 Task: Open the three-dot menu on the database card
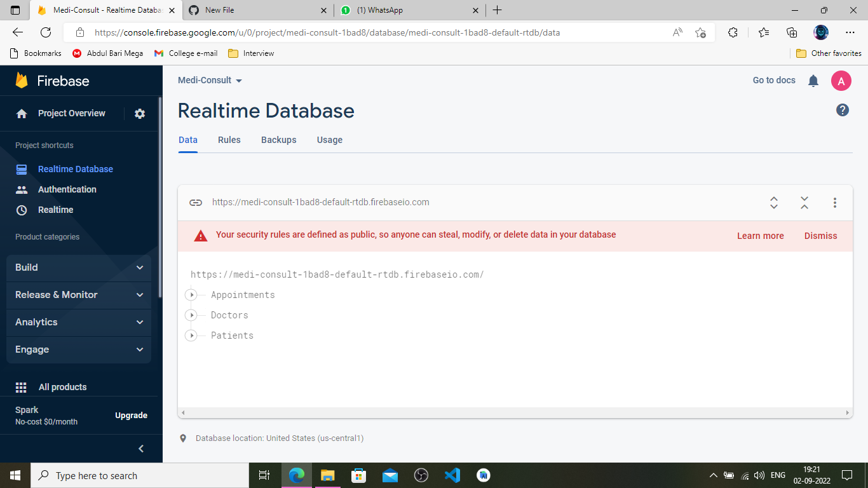pyautogui.click(x=835, y=202)
